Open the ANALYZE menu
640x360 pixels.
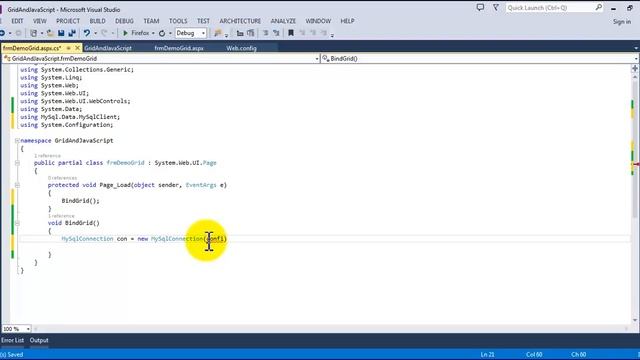coord(283,21)
